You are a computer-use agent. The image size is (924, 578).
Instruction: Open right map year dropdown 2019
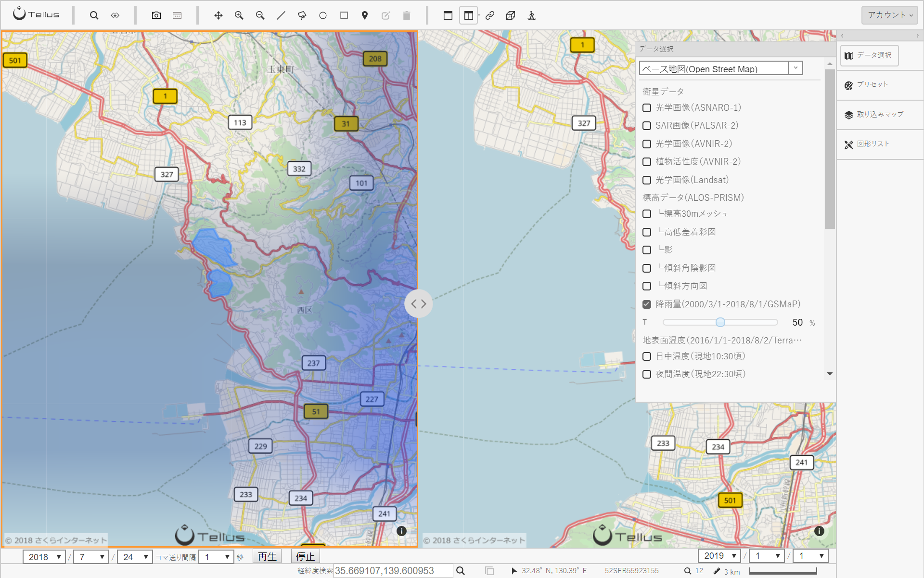tap(719, 556)
